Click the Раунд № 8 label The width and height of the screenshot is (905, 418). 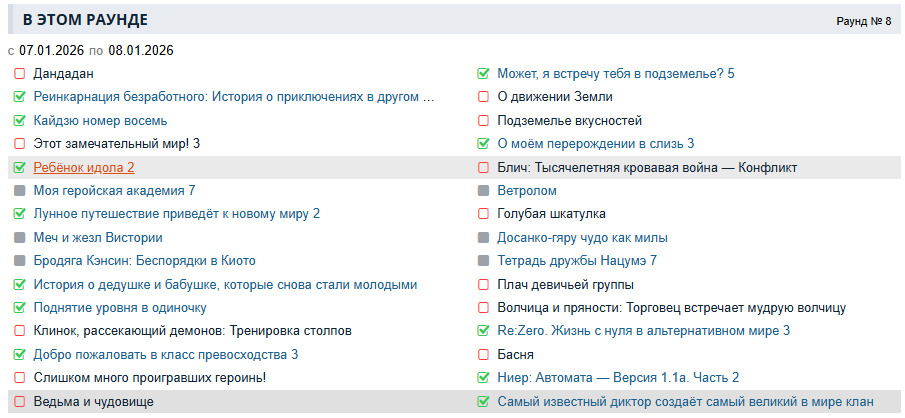[863, 21]
